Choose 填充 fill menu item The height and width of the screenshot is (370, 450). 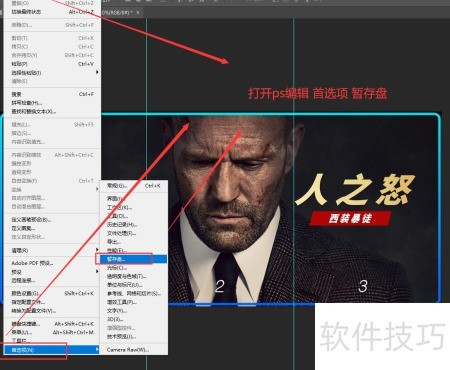(52, 125)
